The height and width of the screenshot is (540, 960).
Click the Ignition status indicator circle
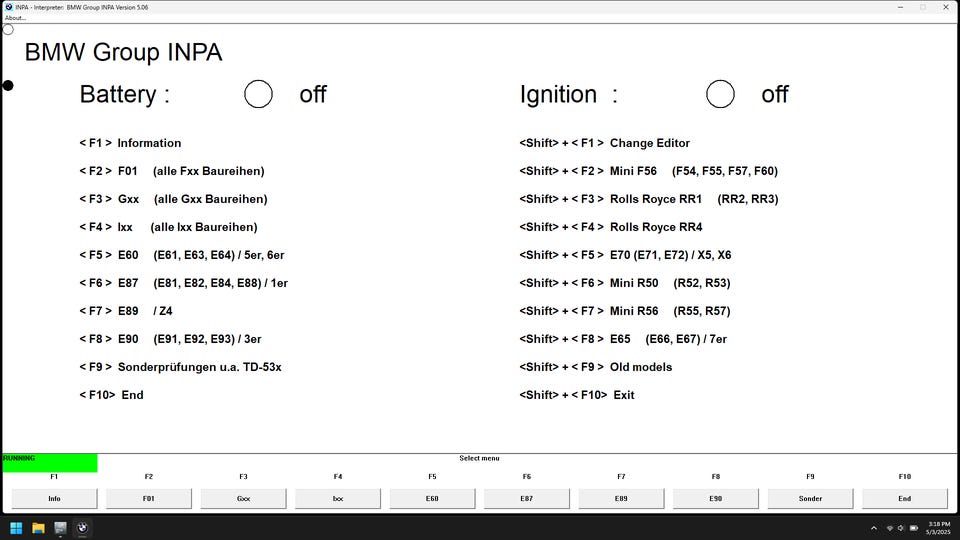720,94
